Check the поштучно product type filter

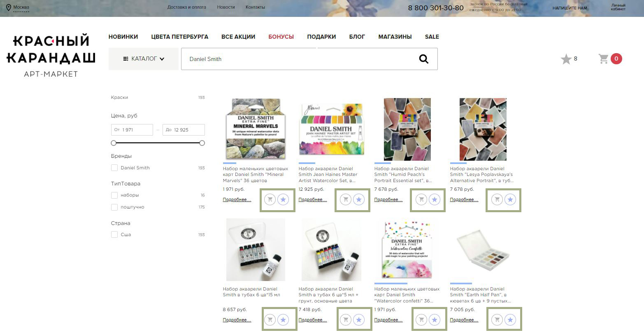pos(114,207)
